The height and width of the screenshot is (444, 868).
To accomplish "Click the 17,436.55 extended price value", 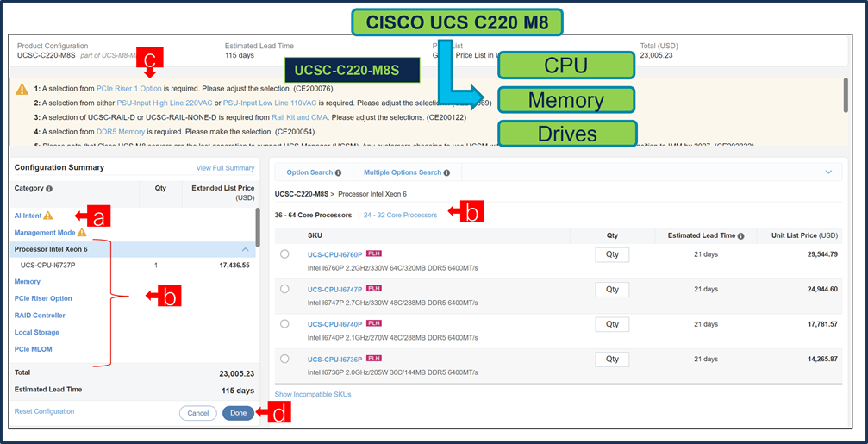I will [x=234, y=266].
